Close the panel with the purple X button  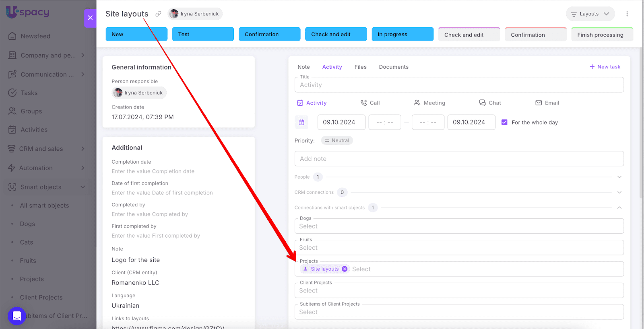pos(90,18)
